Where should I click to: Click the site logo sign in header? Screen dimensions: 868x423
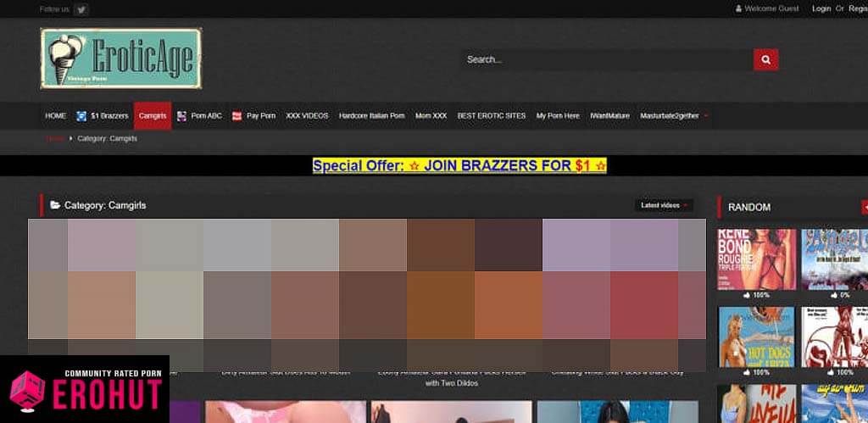pos(120,58)
